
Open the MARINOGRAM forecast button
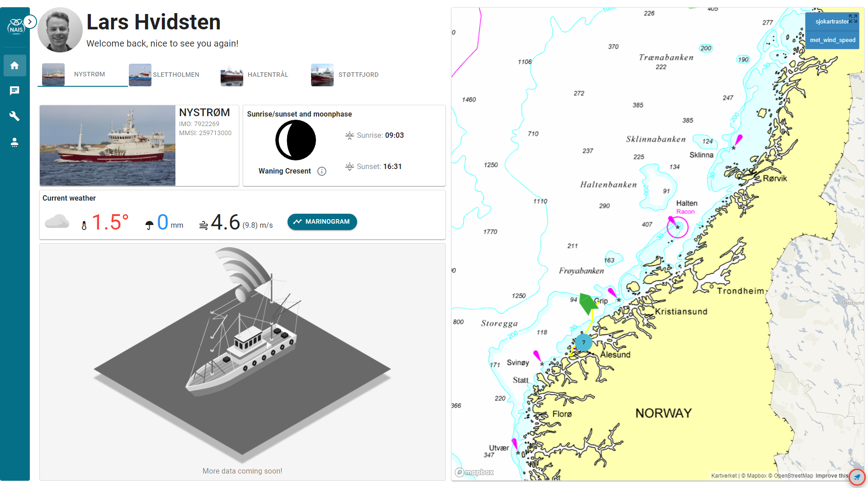tap(322, 222)
